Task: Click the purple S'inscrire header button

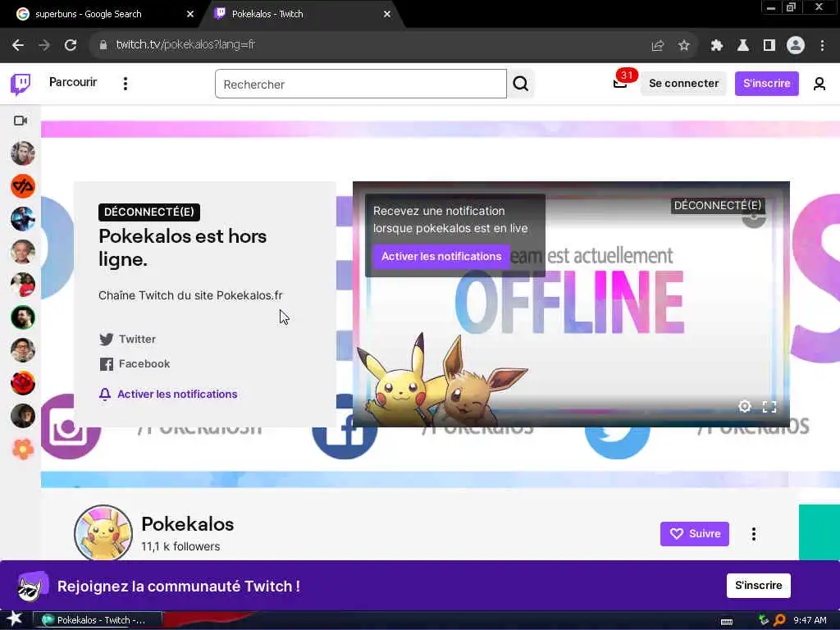Action: click(x=767, y=84)
